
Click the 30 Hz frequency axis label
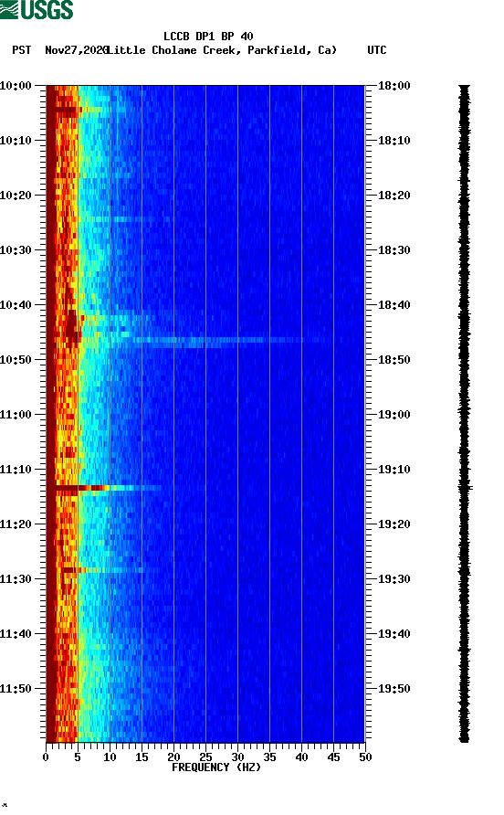[x=237, y=757]
